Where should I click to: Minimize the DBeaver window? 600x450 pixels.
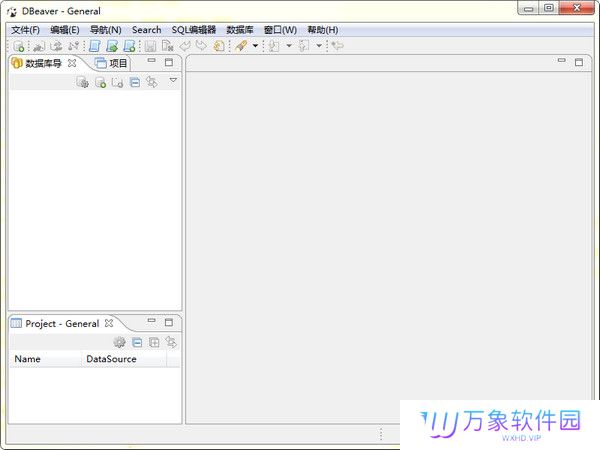pyautogui.click(x=528, y=8)
